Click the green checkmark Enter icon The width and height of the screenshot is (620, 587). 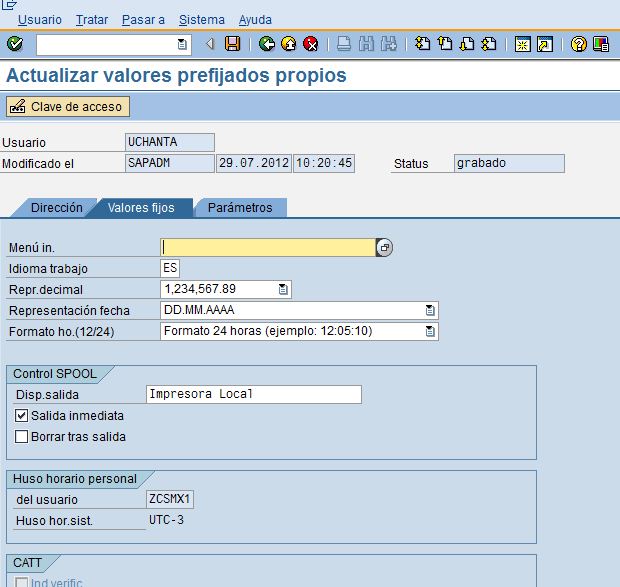point(15,43)
